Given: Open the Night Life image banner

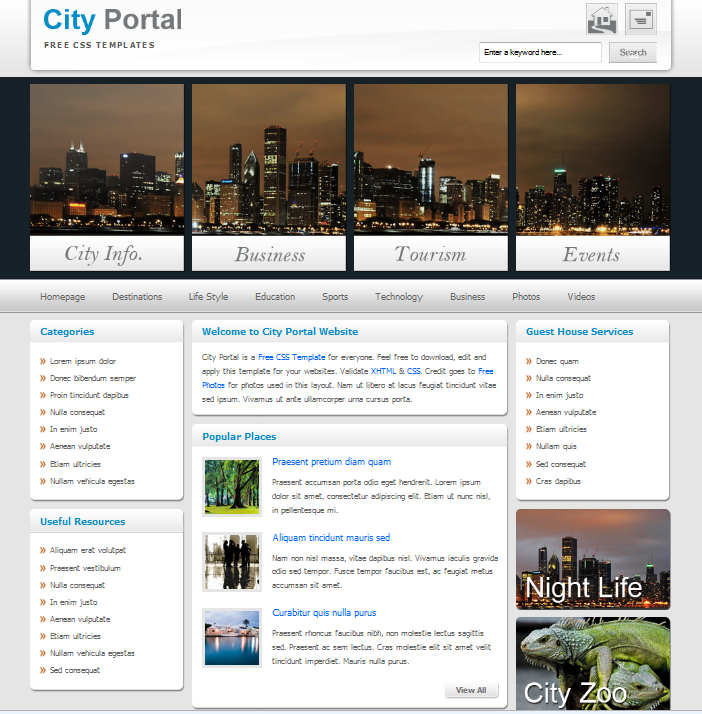Looking at the screenshot, I should (x=593, y=559).
